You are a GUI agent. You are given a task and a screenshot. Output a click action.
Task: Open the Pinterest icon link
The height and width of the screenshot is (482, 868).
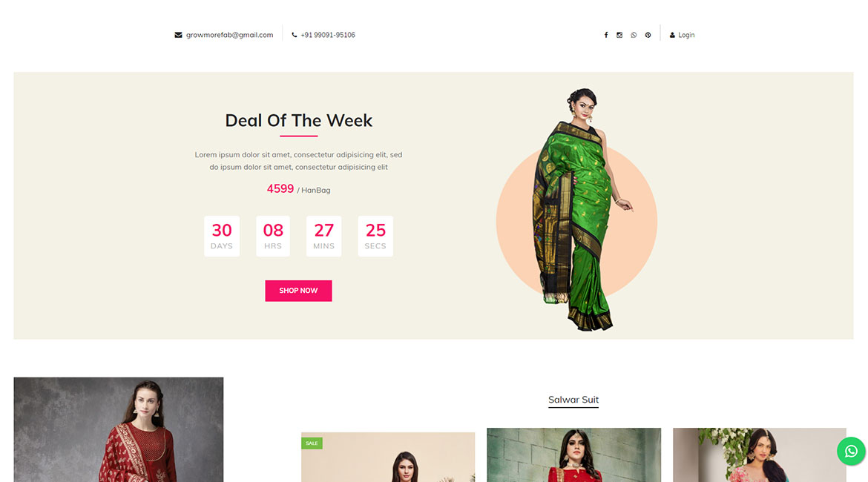tap(648, 35)
